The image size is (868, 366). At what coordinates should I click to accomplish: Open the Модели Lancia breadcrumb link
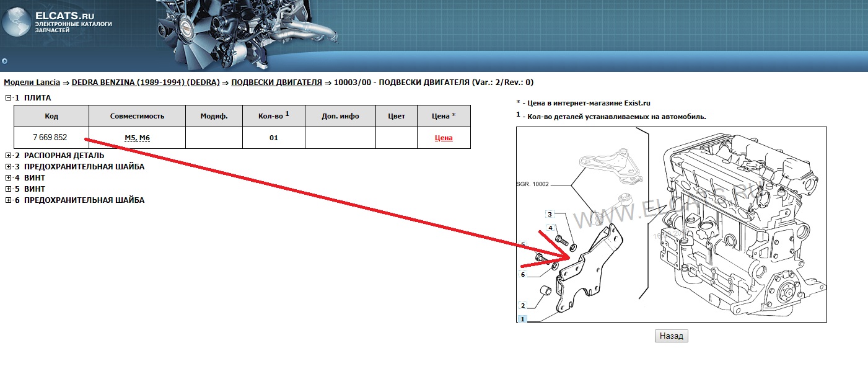tap(32, 83)
